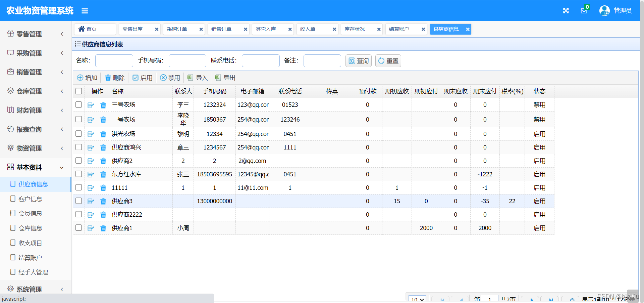Open 收支项目 in the sidebar
Screen dimensions: 644x303
(x=36, y=243)
